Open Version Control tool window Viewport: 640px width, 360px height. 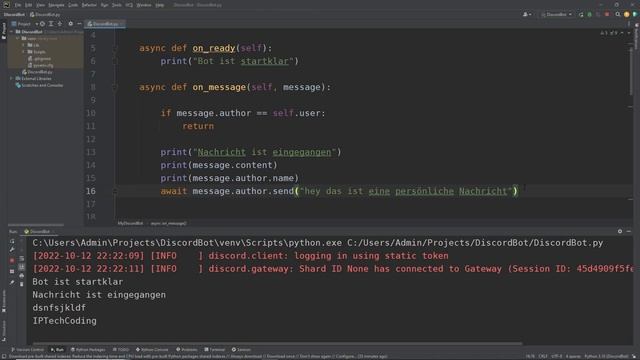(27, 350)
